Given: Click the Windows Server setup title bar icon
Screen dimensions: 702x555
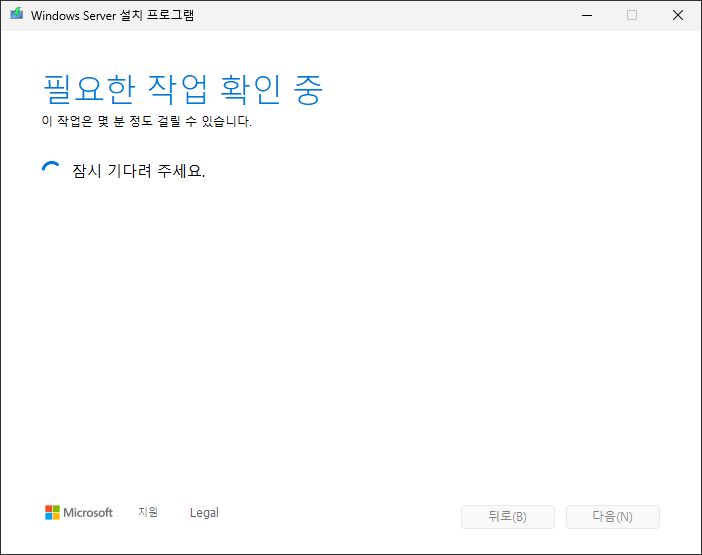Looking at the screenshot, I should point(17,14).
